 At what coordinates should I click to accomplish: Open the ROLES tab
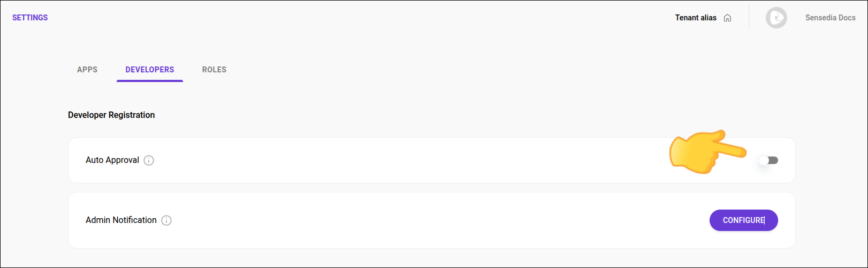click(x=214, y=70)
